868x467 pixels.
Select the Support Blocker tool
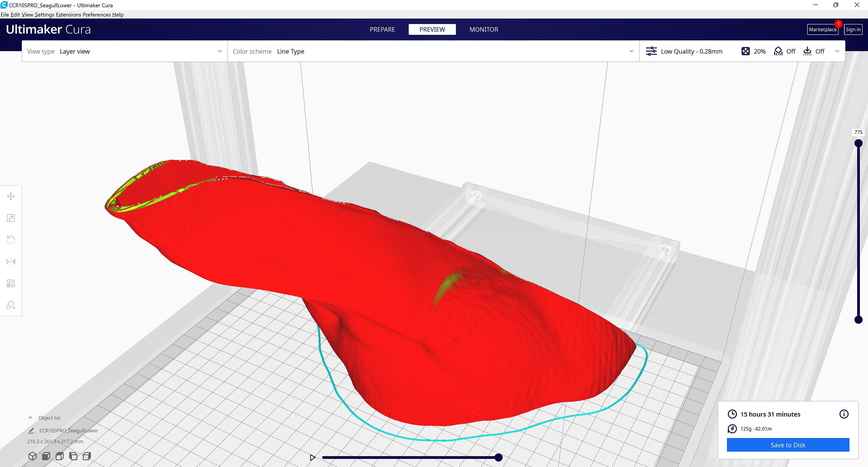click(x=11, y=305)
